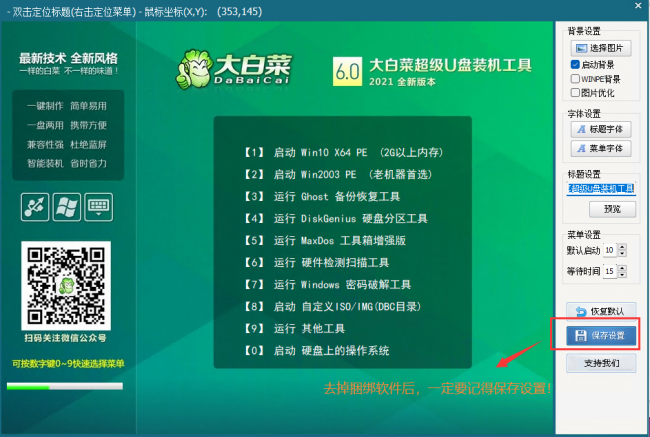Select menu item 9 运行 其他工具
This screenshot has height=437, width=650.
(294, 328)
